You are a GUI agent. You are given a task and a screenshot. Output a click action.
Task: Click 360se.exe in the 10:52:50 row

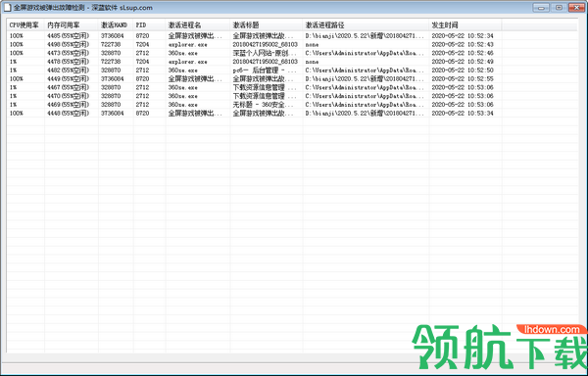point(182,70)
